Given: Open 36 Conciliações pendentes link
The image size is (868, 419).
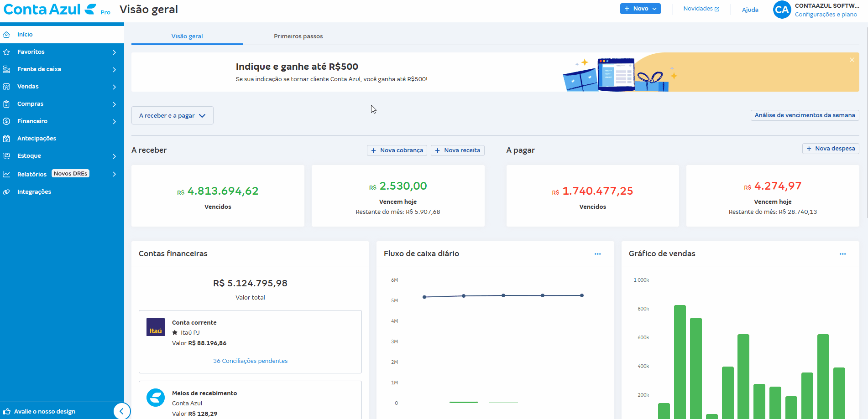Looking at the screenshot, I should [x=250, y=361].
